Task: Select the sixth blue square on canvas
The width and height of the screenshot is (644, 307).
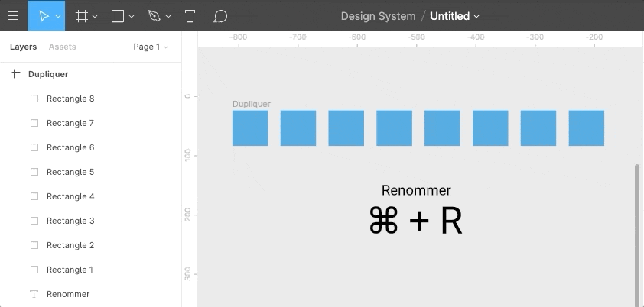Action: pyautogui.click(x=490, y=128)
